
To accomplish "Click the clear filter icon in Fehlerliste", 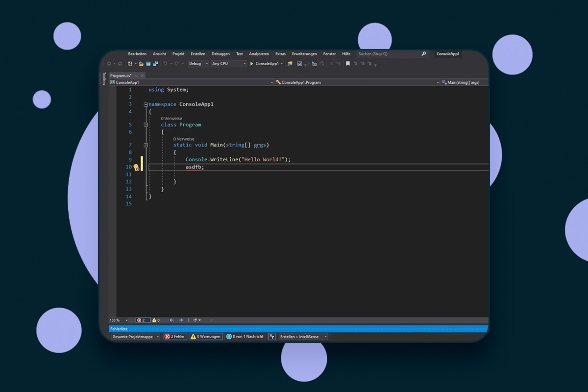I will [271, 337].
